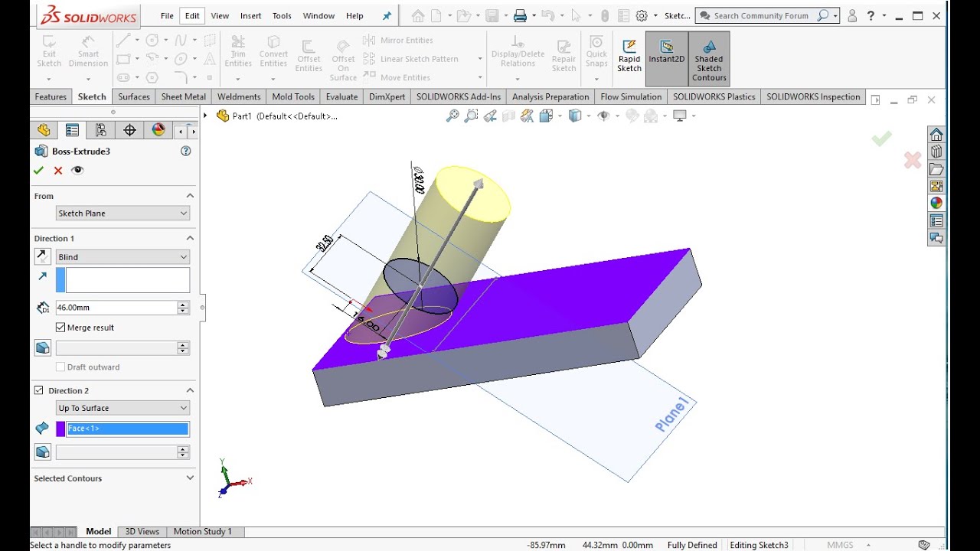Open the ConfigurationManager tab icon
Screen dimensions: 980x551
click(x=100, y=130)
